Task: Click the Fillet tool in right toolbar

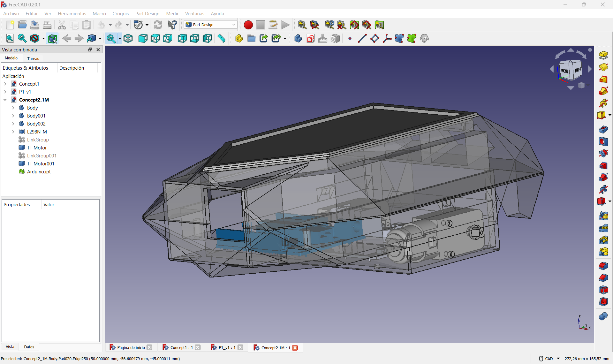Action: pos(603,266)
